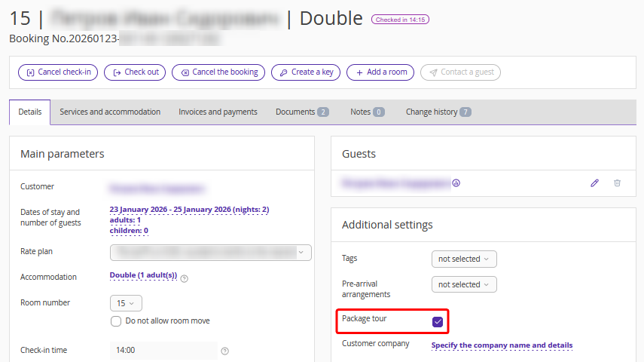The image size is (644, 362).
Task: Click the Check-in time field
Action: (163, 350)
